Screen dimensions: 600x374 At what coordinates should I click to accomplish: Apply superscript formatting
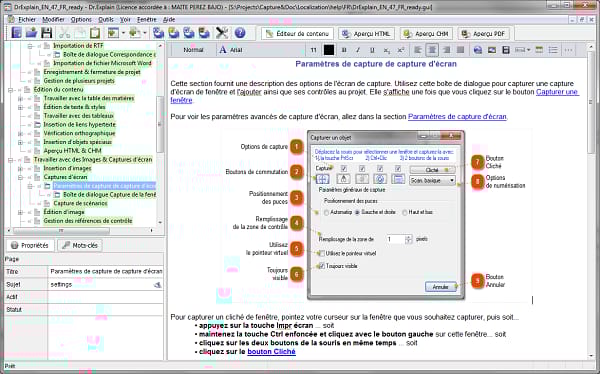(x=401, y=50)
